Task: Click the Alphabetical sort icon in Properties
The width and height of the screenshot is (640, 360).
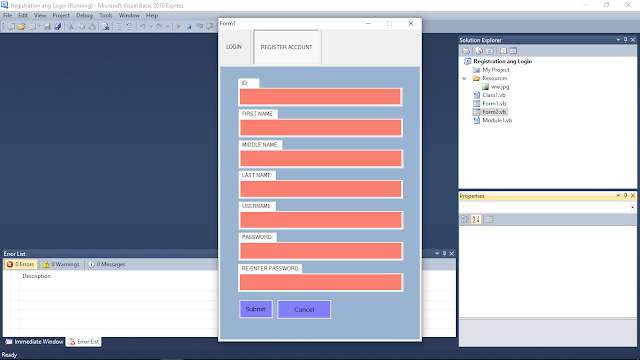Action: (476, 220)
